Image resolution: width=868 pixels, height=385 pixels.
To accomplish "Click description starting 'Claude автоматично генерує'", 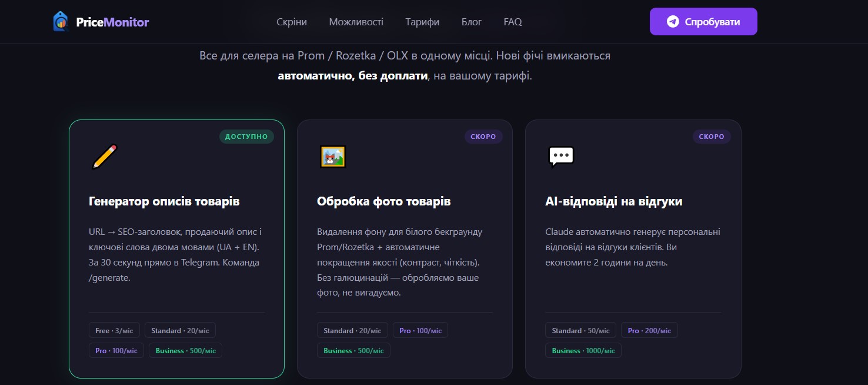I will pos(633,247).
